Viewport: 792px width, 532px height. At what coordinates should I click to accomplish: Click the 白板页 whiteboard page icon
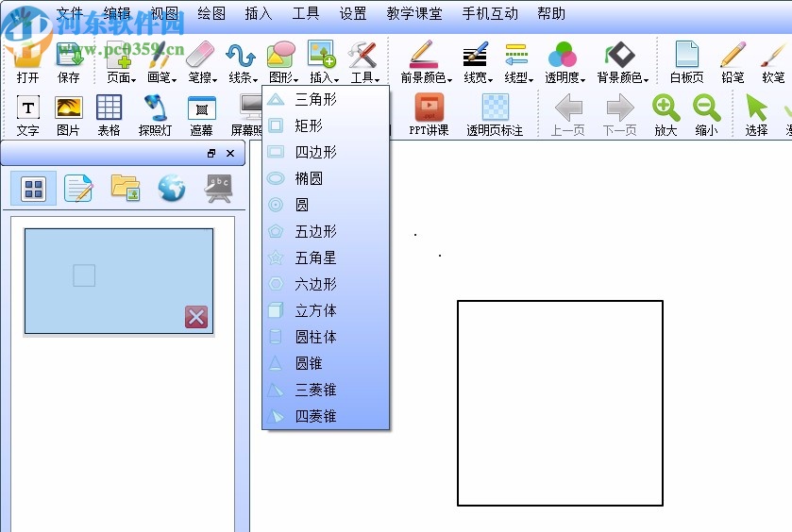(686, 62)
